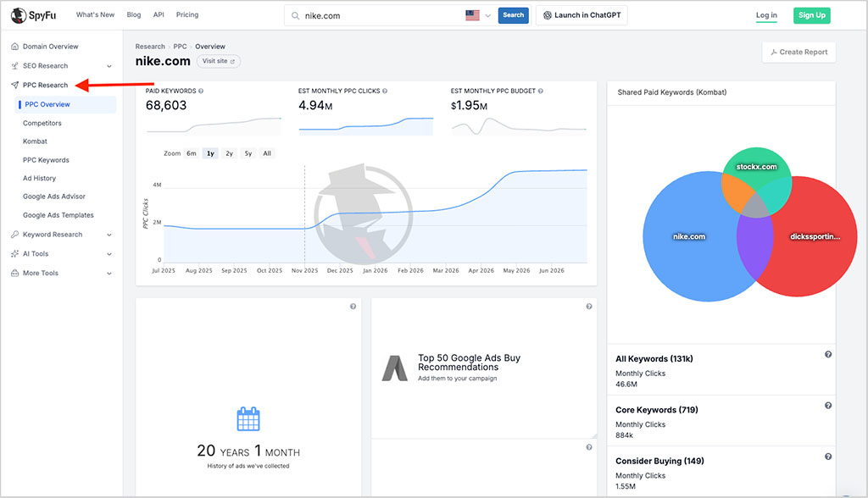
Task: Set chart zoom to 1y
Action: pyautogui.click(x=210, y=153)
